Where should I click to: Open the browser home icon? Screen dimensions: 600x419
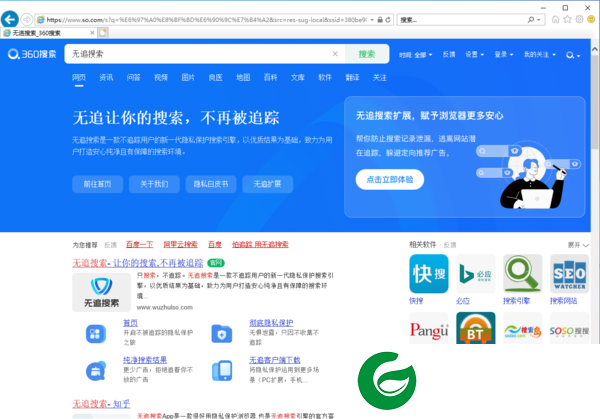(x=555, y=19)
